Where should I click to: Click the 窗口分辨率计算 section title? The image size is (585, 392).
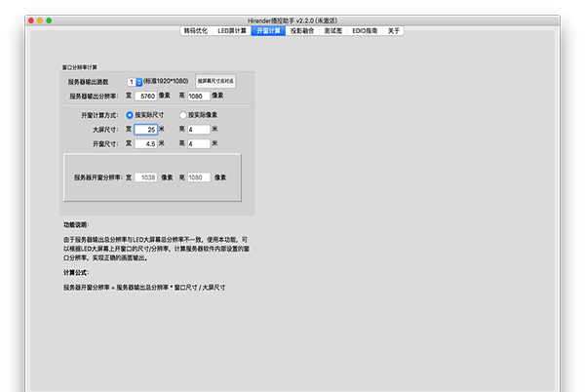pyautogui.click(x=80, y=67)
